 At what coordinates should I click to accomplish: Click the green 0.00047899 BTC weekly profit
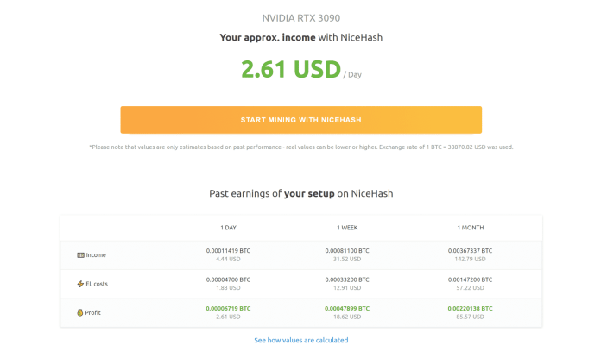(x=348, y=308)
